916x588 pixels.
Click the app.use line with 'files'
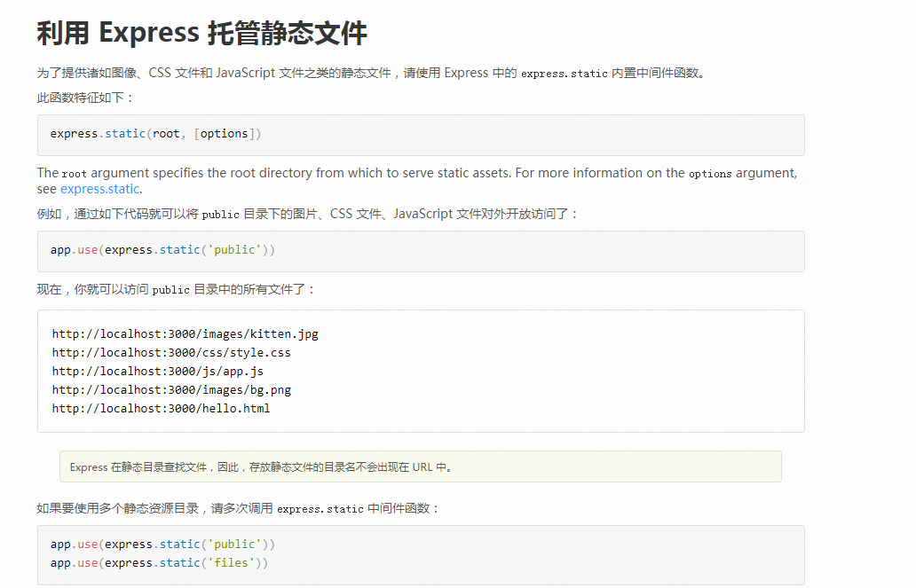click(x=159, y=563)
